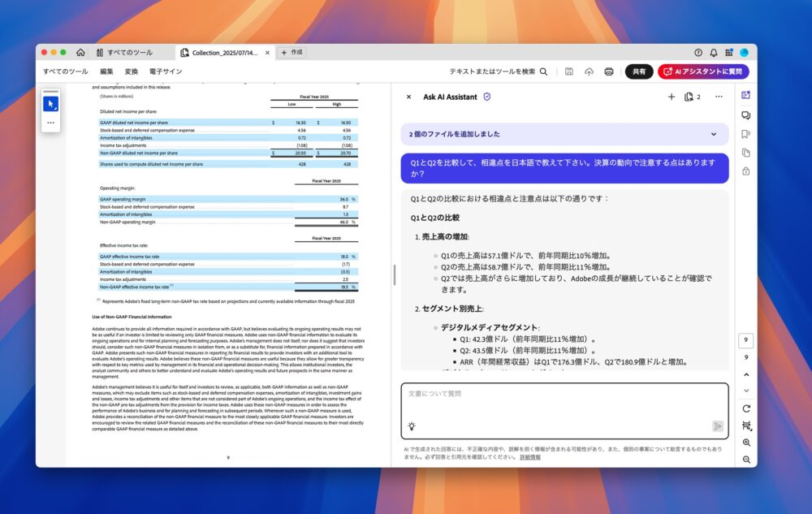Open the comments panel icon

(745, 115)
